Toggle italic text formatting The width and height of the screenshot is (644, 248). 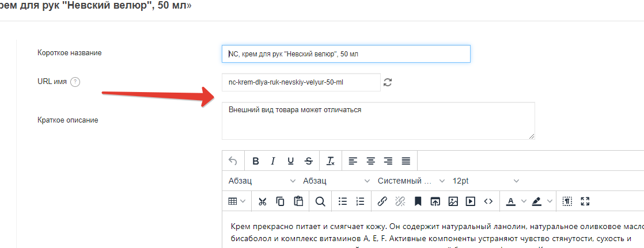tap(273, 161)
